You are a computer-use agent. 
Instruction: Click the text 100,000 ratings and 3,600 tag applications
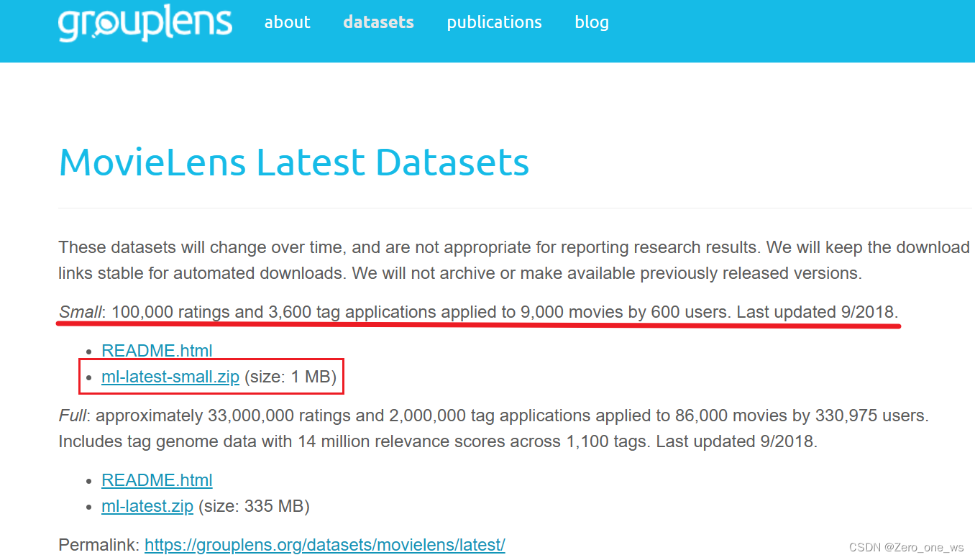[x=274, y=312]
